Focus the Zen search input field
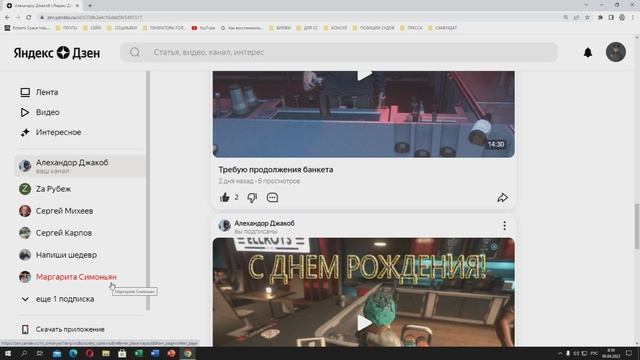 (339, 52)
